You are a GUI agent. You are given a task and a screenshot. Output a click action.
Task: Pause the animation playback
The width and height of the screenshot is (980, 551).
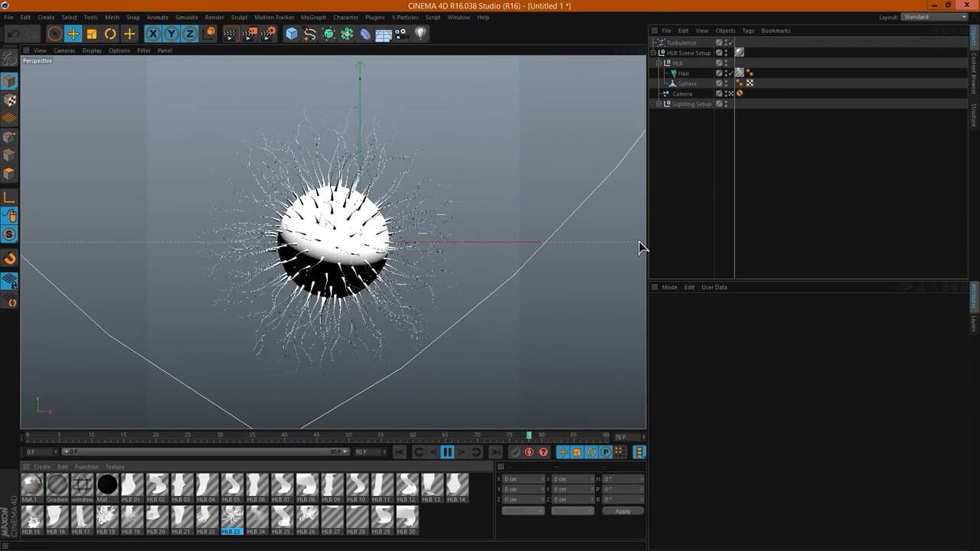tap(447, 452)
